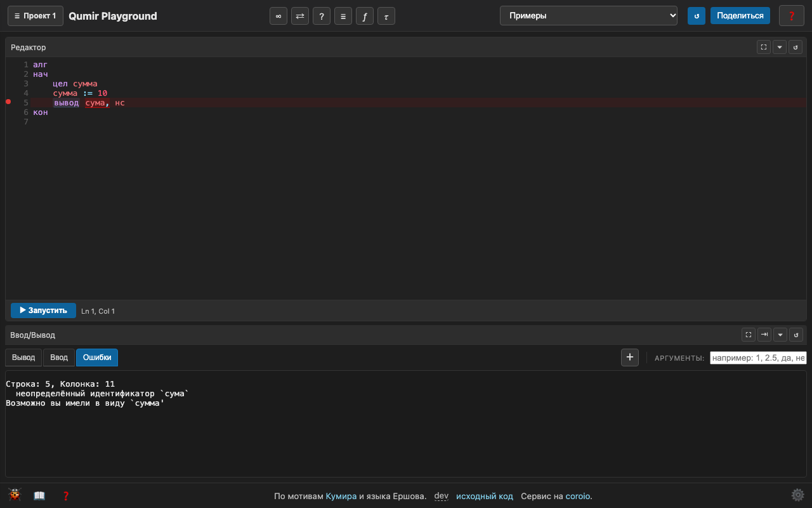The height and width of the screenshot is (508, 812).
Task: Click the swap arrows toolbar button
Action: (300, 16)
